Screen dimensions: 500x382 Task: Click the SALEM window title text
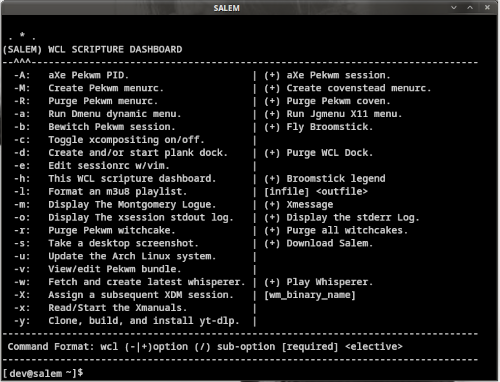(x=227, y=8)
